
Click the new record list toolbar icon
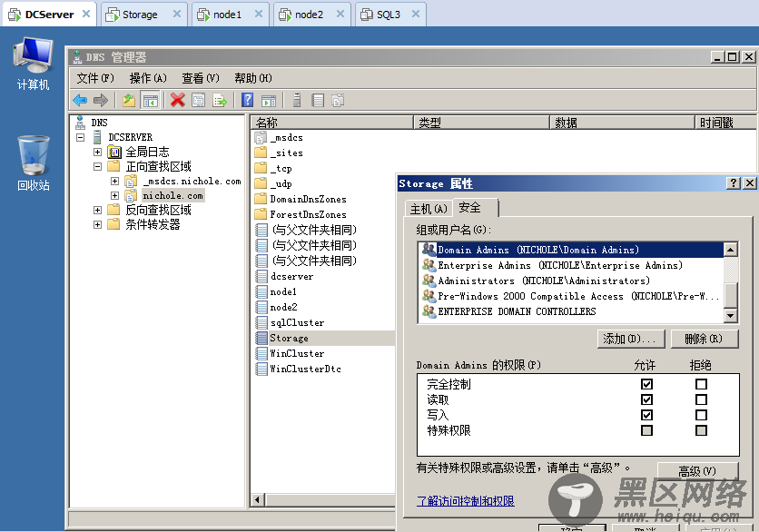click(318, 100)
